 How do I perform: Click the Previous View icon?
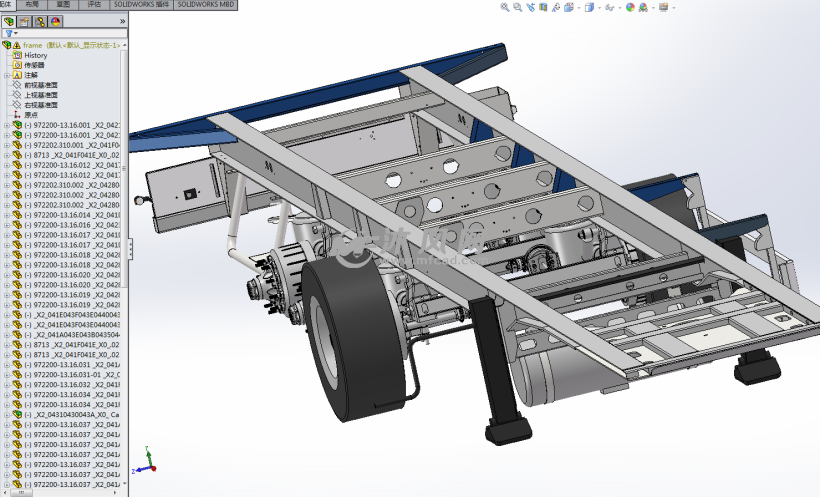click(529, 7)
